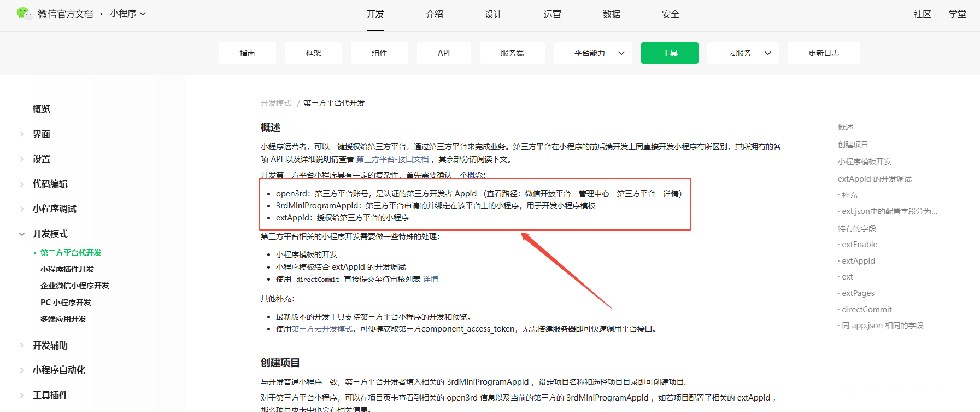Open the 第三方平台-接口文档 link
The image size is (980, 412).
tap(392, 159)
